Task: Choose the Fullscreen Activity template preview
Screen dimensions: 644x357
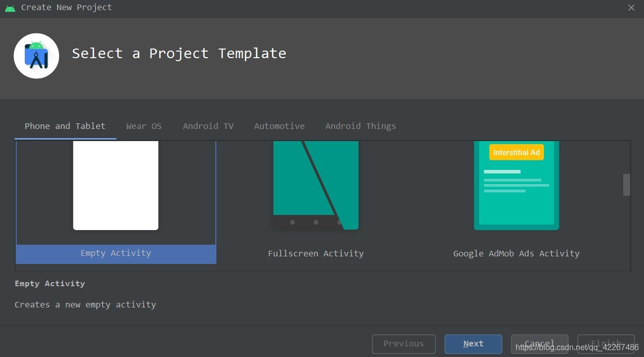Action: 316,185
